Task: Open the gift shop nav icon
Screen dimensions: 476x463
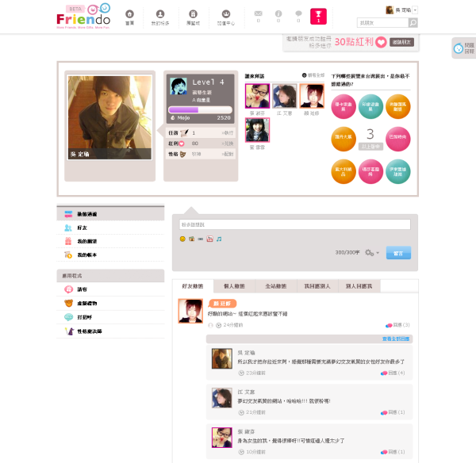Action: [x=193, y=14]
